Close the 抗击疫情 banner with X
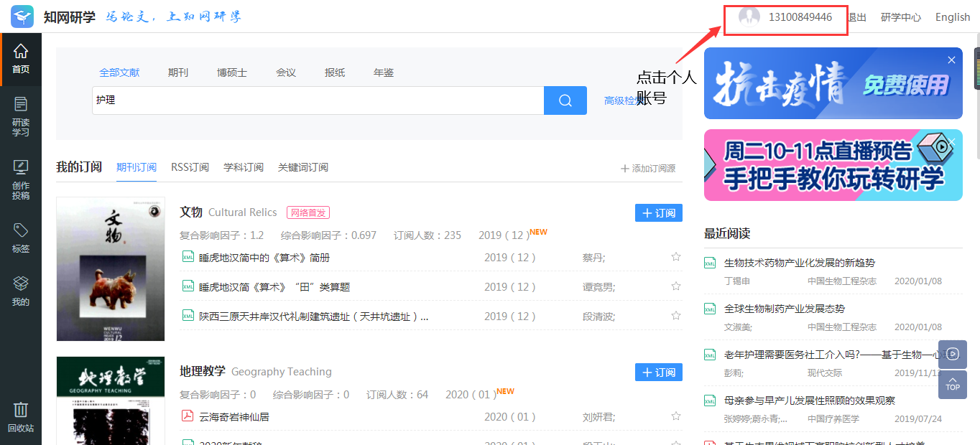The height and width of the screenshot is (445, 980). (x=951, y=60)
